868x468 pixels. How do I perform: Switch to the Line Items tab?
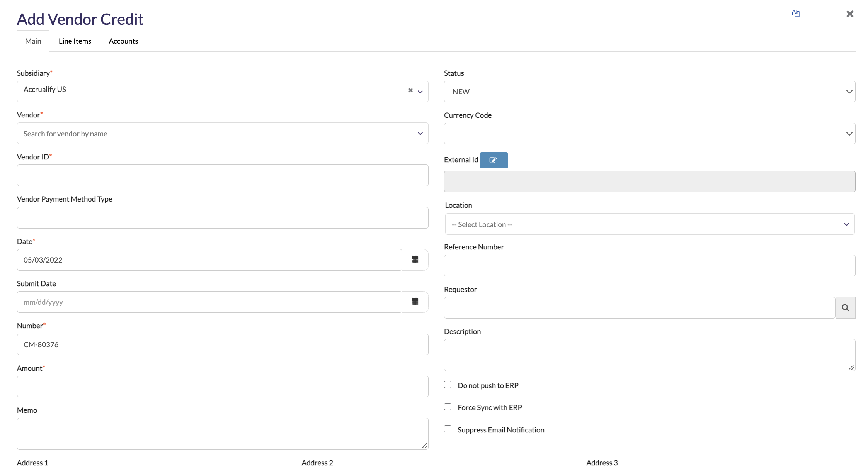coord(75,41)
